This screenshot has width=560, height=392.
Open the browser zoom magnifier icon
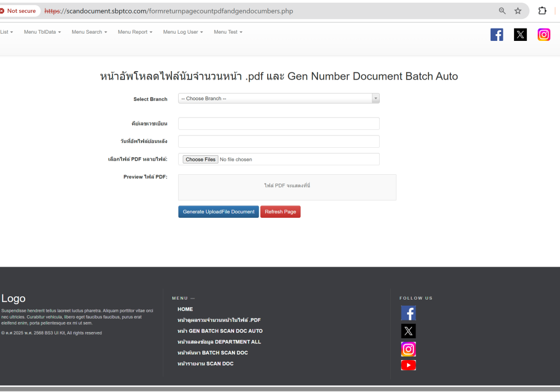tap(502, 11)
